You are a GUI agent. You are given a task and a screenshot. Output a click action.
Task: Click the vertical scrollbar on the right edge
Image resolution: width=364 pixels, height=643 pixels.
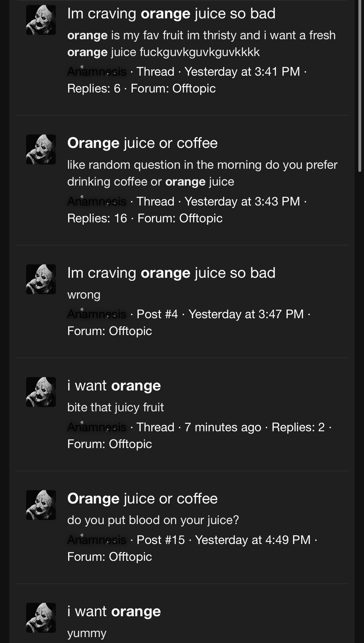point(360,87)
